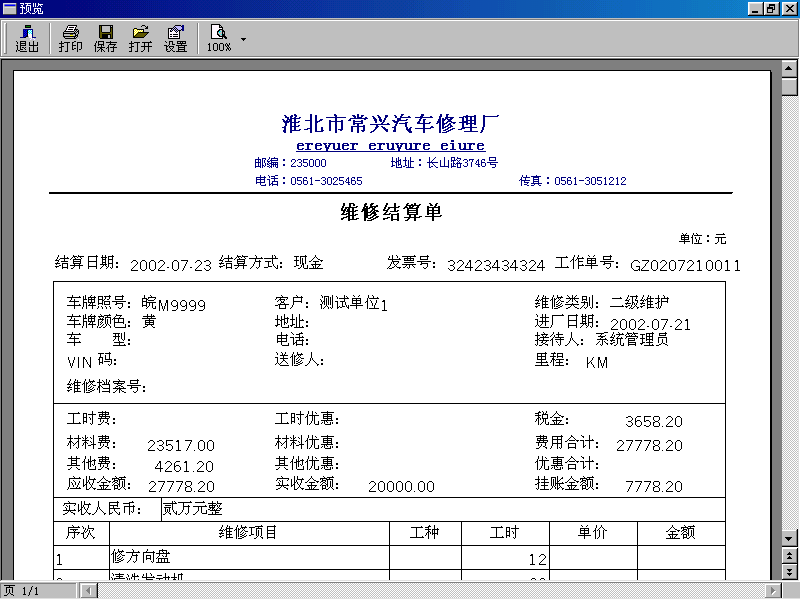Screen dimensions: 800x600
Task: Click the 金额 column header
Action: pyautogui.click(x=681, y=533)
